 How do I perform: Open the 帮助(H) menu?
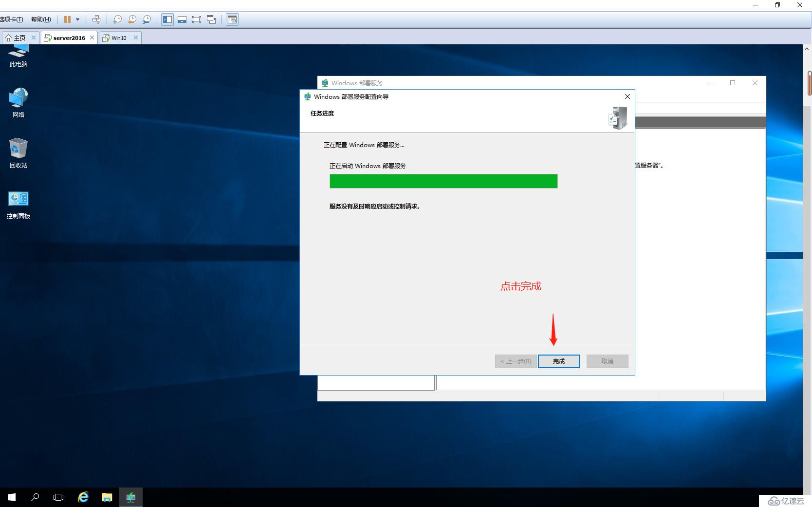(x=41, y=19)
